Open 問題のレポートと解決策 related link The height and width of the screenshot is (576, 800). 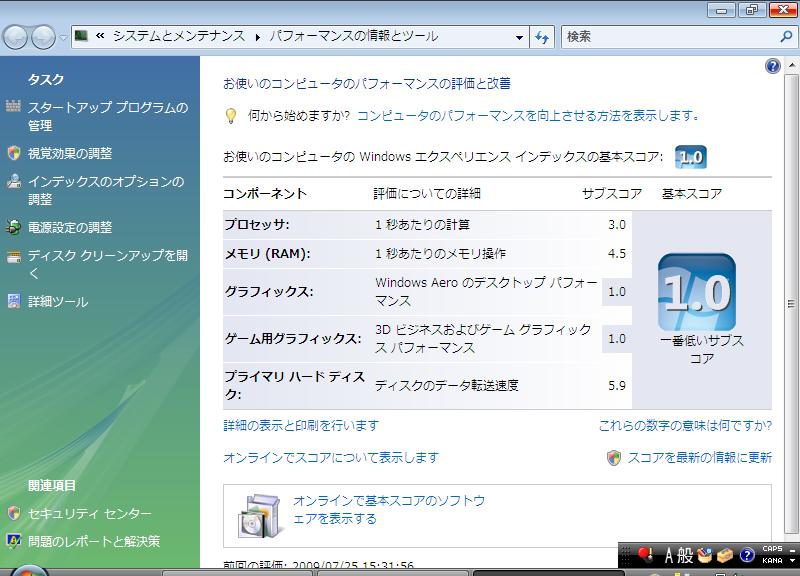tap(94, 541)
